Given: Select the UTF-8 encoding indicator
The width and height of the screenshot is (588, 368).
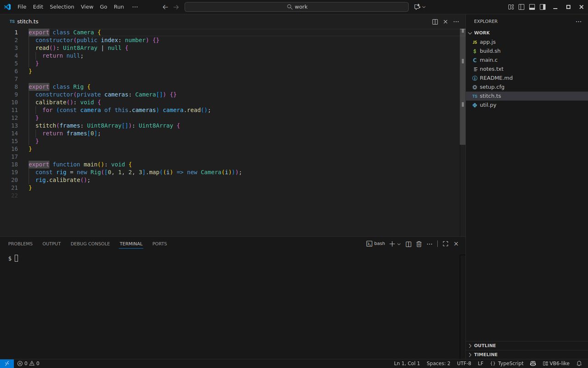Looking at the screenshot, I should (x=464, y=363).
